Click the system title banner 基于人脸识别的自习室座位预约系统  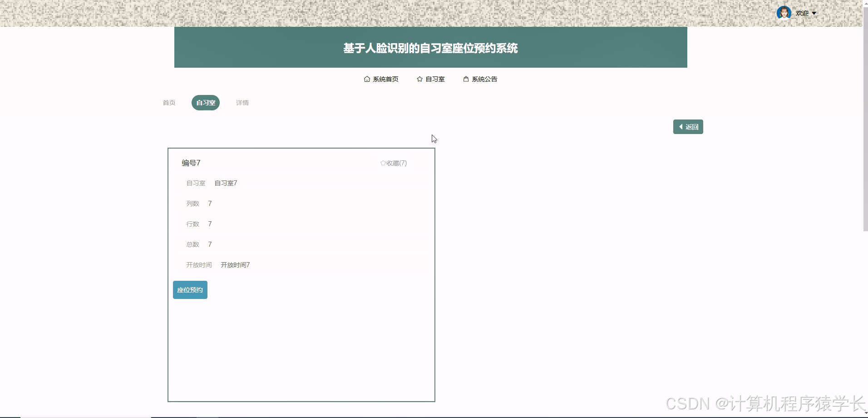pos(430,47)
